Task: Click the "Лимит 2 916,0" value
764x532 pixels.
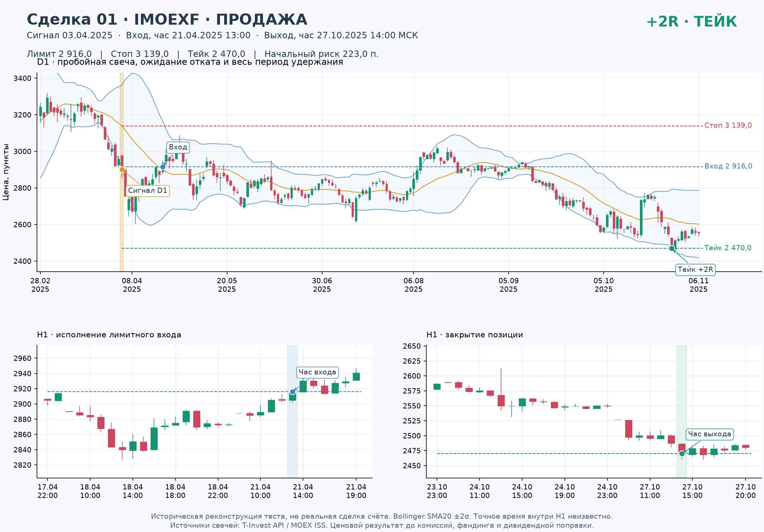Action: pos(59,54)
